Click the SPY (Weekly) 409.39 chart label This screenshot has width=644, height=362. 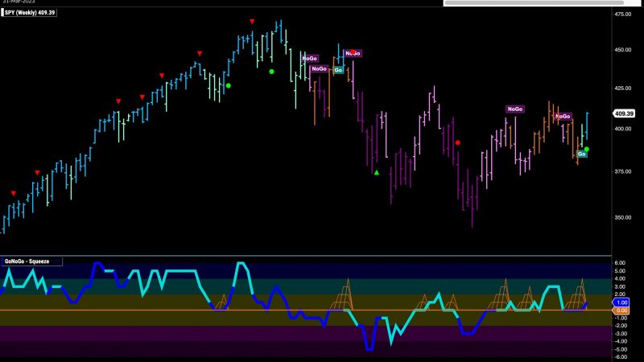(29, 13)
